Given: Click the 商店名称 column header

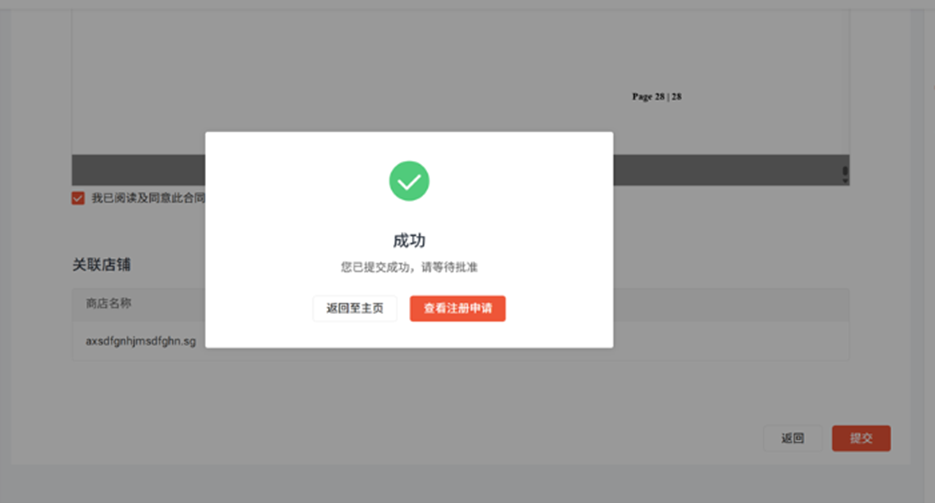Looking at the screenshot, I should point(109,304).
